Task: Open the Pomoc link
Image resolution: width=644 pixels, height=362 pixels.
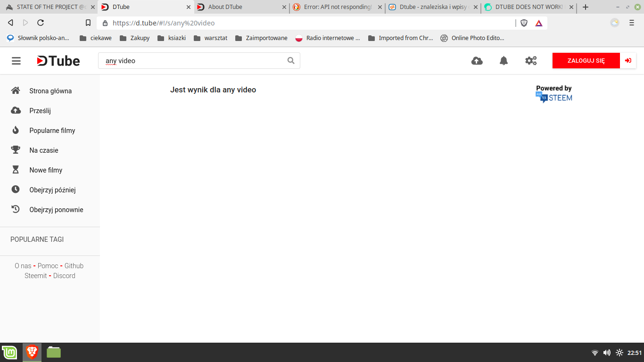Action: [x=48, y=266]
